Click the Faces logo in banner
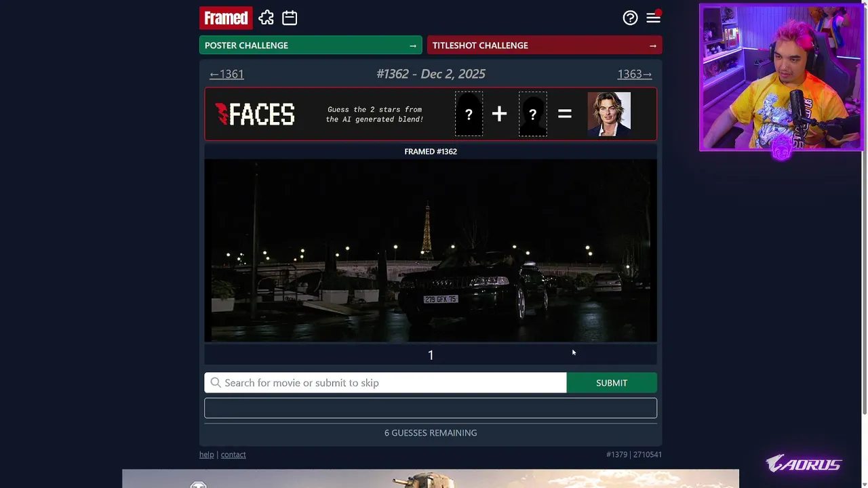Screen dimensions: 868x488 pos(255,114)
